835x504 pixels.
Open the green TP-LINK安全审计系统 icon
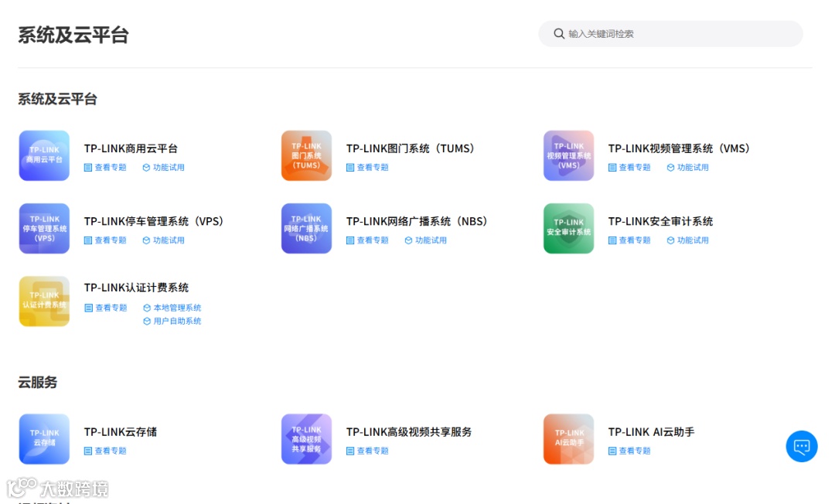tap(568, 228)
